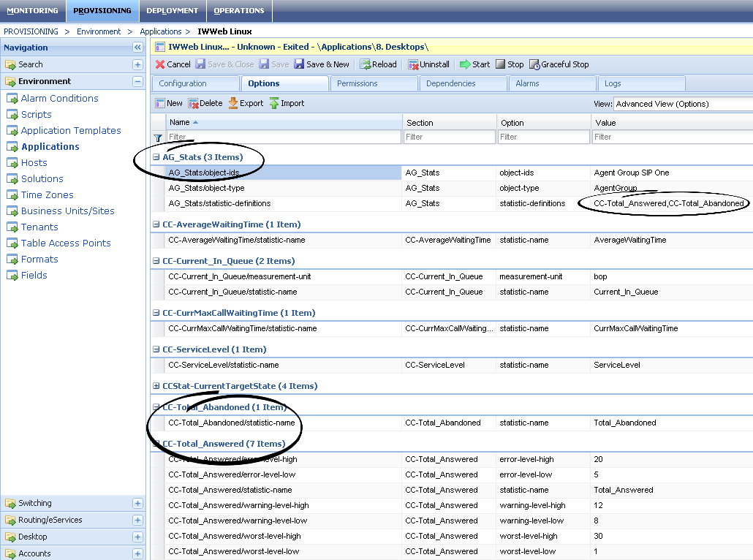Click the Cancel toolbar icon
Screen dimensions: 753x560
point(160,64)
